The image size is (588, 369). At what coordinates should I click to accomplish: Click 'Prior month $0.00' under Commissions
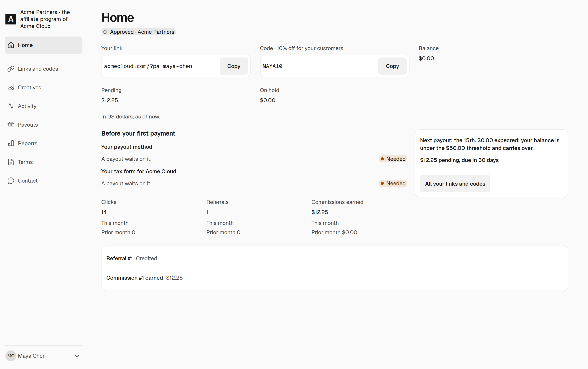(x=334, y=232)
